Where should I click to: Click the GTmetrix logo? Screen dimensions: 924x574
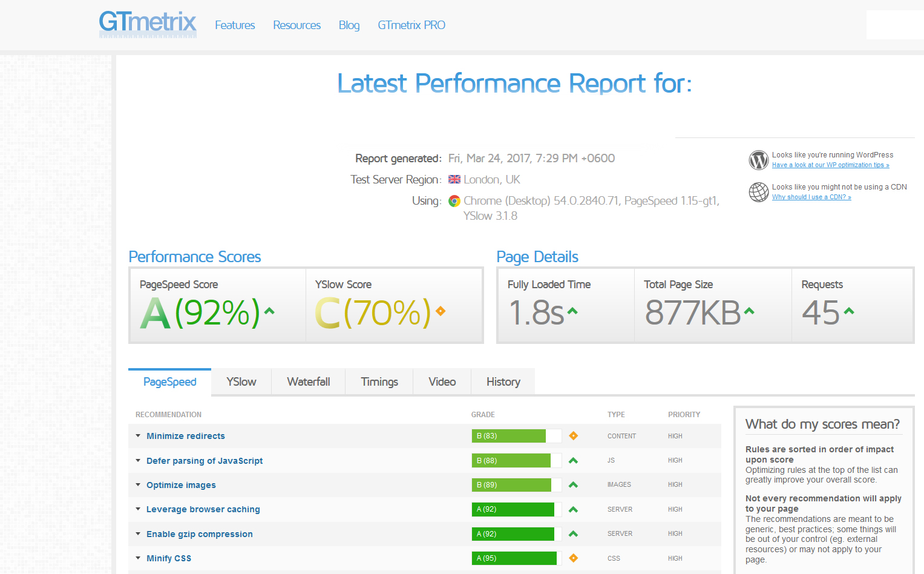[x=148, y=24]
